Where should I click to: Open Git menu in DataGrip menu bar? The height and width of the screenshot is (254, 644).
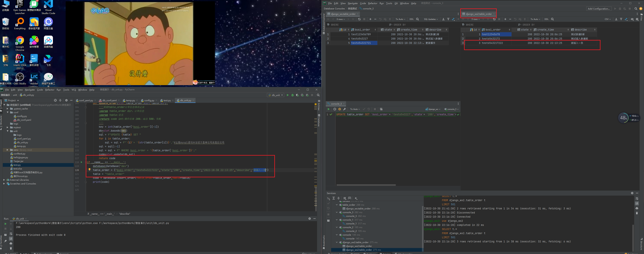click(x=396, y=3)
